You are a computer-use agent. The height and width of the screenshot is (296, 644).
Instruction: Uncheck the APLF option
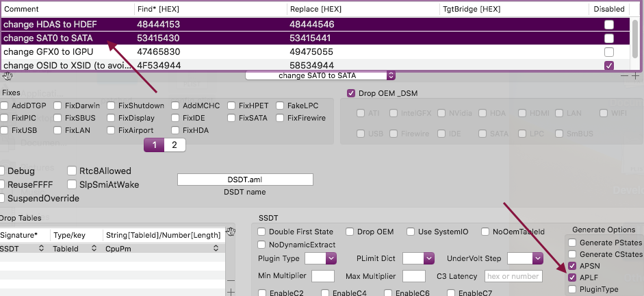point(572,277)
